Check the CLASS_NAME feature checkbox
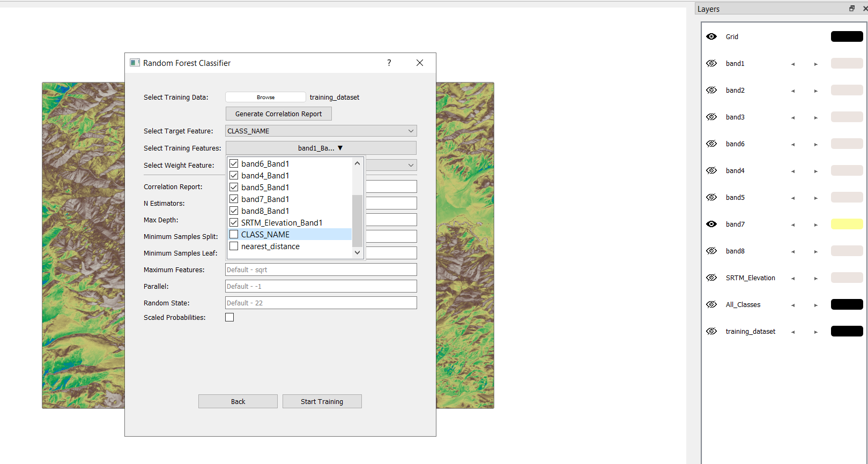 234,234
